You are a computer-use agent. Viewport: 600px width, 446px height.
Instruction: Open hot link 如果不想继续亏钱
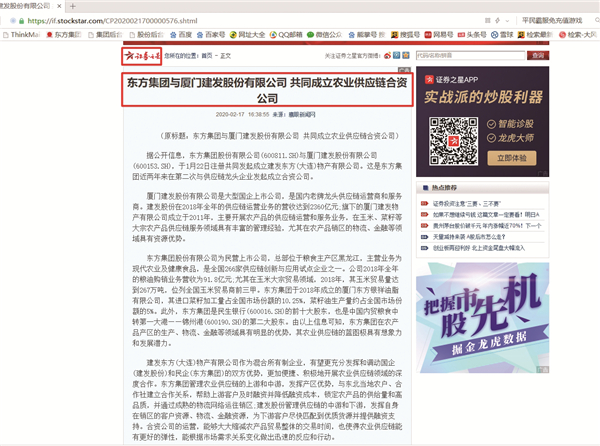pos(486,215)
